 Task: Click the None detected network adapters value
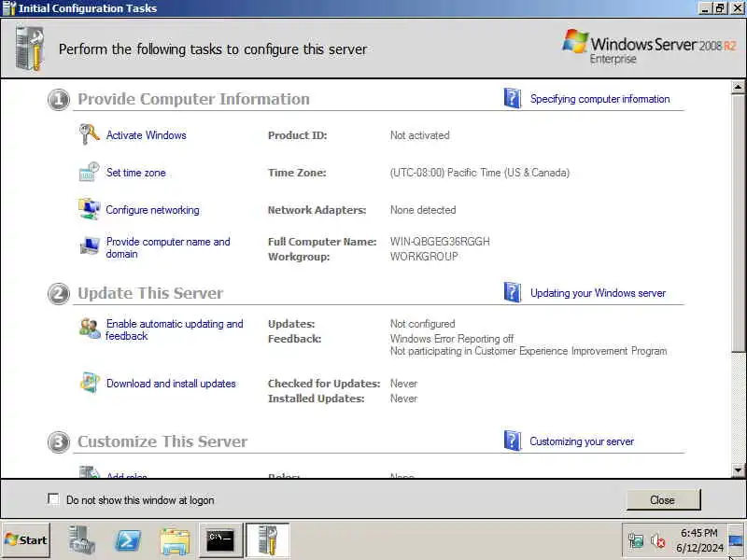coord(423,210)
